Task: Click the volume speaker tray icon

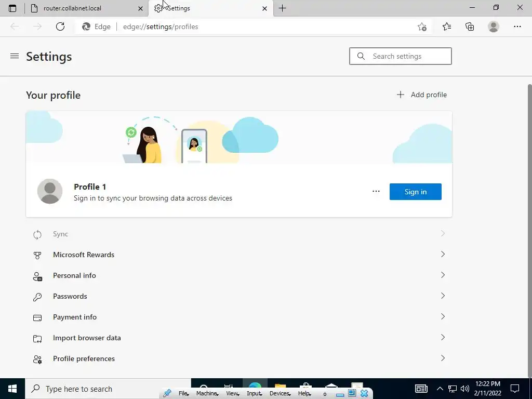Action: 465,389
